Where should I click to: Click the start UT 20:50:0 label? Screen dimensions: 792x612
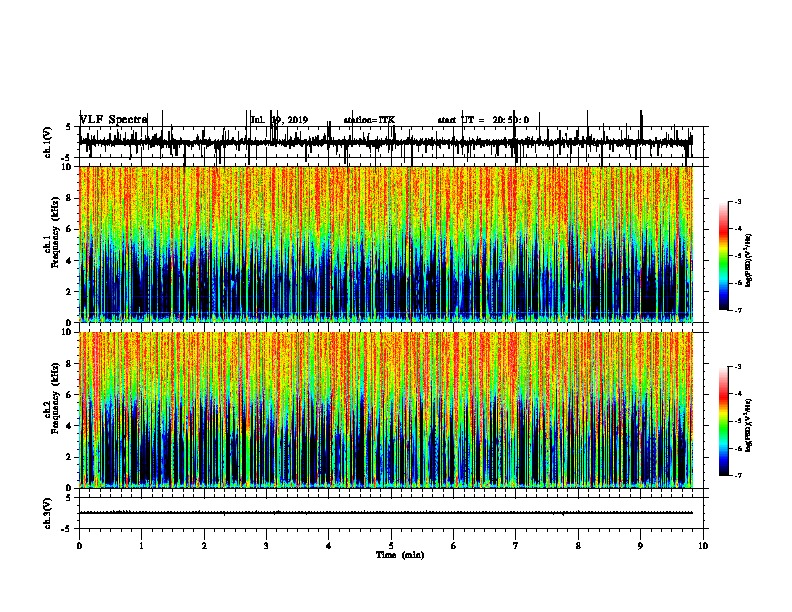coord(483,120)
